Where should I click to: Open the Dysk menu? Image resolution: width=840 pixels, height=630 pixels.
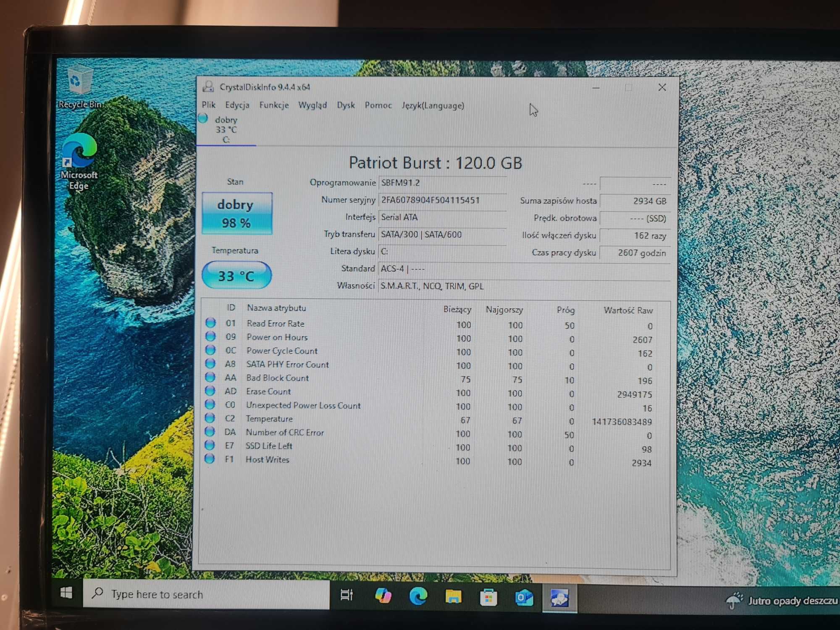[346, 105]
